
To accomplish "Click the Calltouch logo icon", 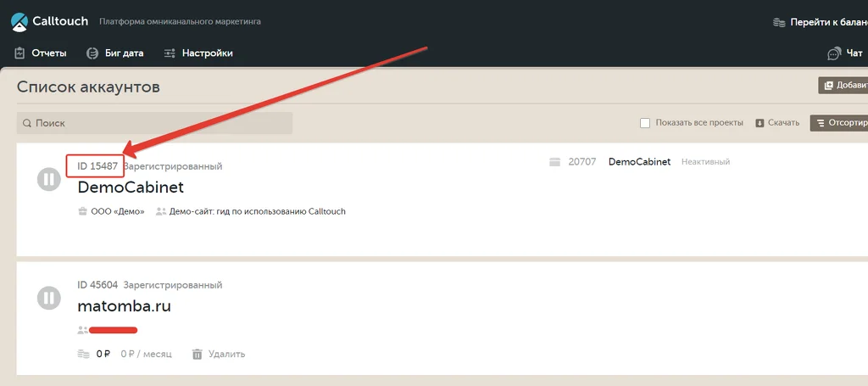I will [x=19, y=21].
